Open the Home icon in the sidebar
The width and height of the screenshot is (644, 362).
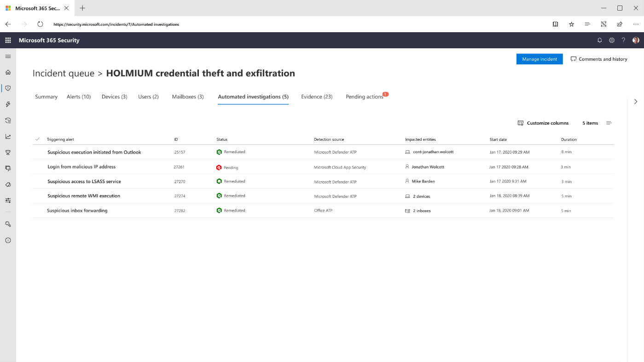point(7,72)
